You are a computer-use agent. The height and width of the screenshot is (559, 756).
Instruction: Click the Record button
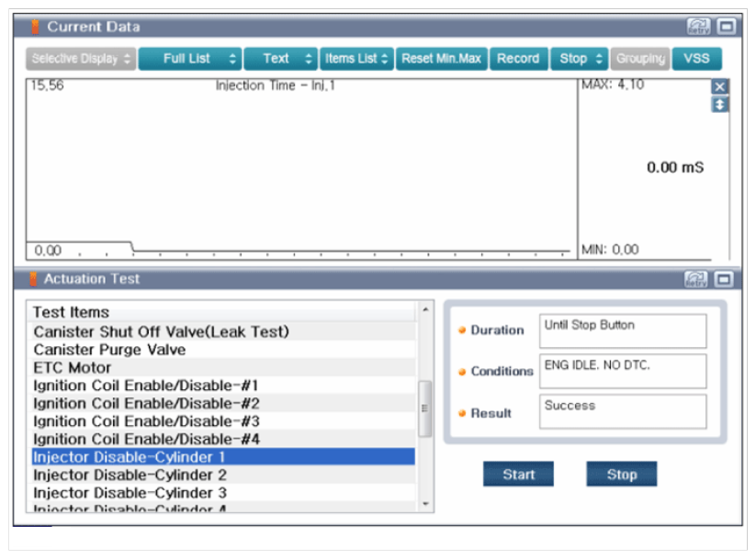click(518, 59)
